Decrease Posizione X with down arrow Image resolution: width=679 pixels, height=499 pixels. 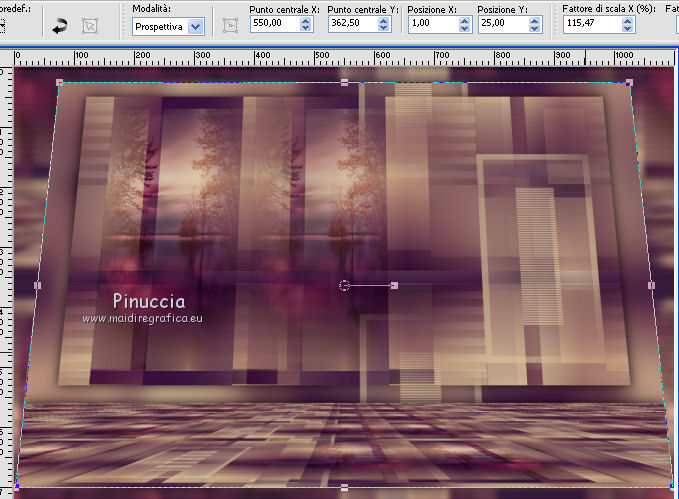465,27
